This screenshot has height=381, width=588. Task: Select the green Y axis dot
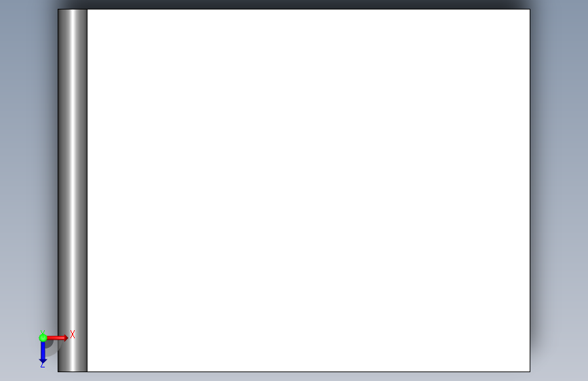point(43,338)
